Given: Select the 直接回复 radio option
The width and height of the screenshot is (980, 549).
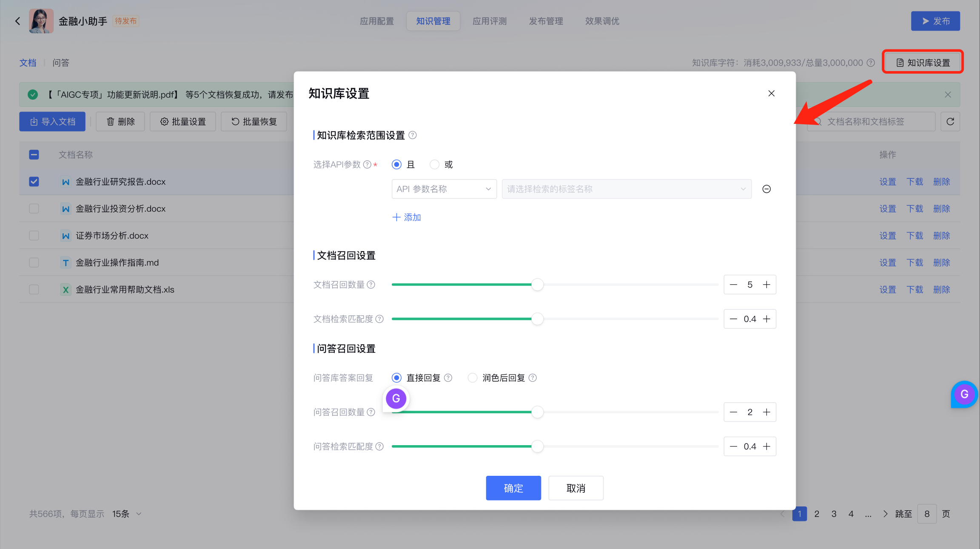Looking at the screenshot, I should pos(396,378).
